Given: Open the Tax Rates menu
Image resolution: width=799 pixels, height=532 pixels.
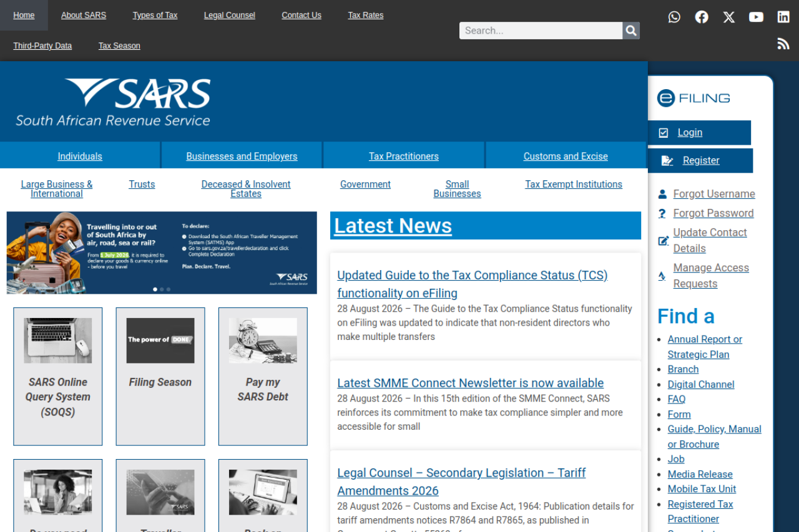Looking at the screenshot, I should coord(366,16).
